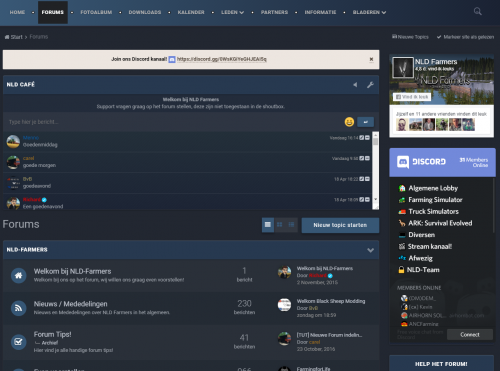
Task: Expand the Bladeren dropdown menu
Action: [x=369, y=12]
